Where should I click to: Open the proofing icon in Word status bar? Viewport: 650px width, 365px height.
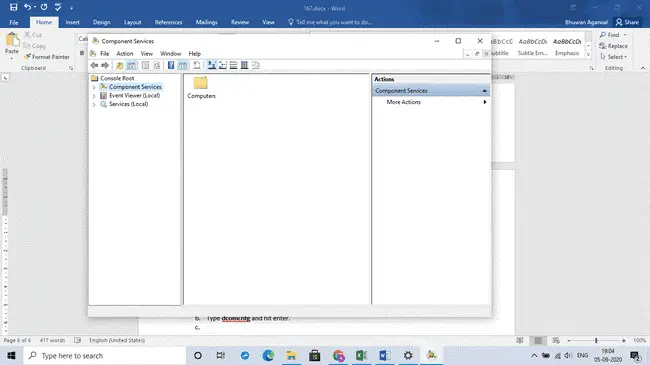(x=78, y=341)
